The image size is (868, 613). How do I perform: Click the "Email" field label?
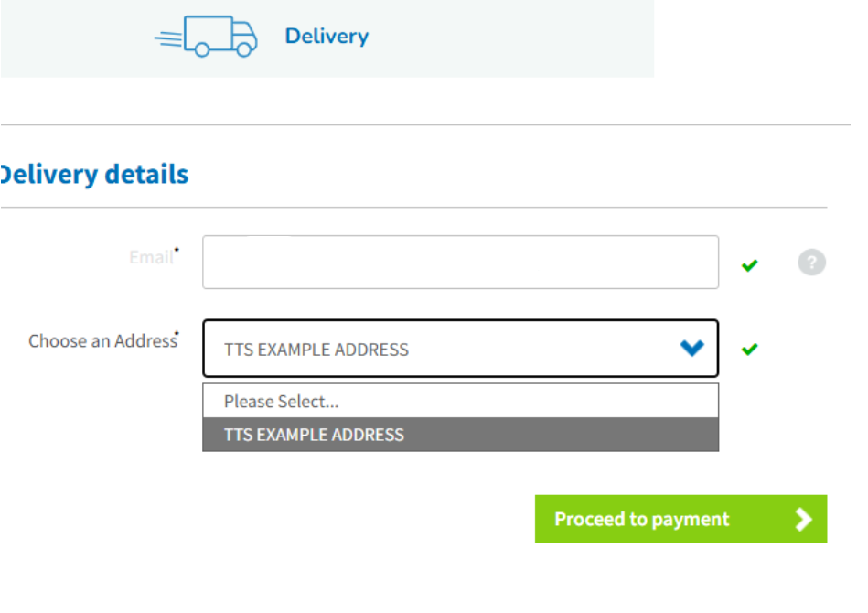click(x=150, y=258)
